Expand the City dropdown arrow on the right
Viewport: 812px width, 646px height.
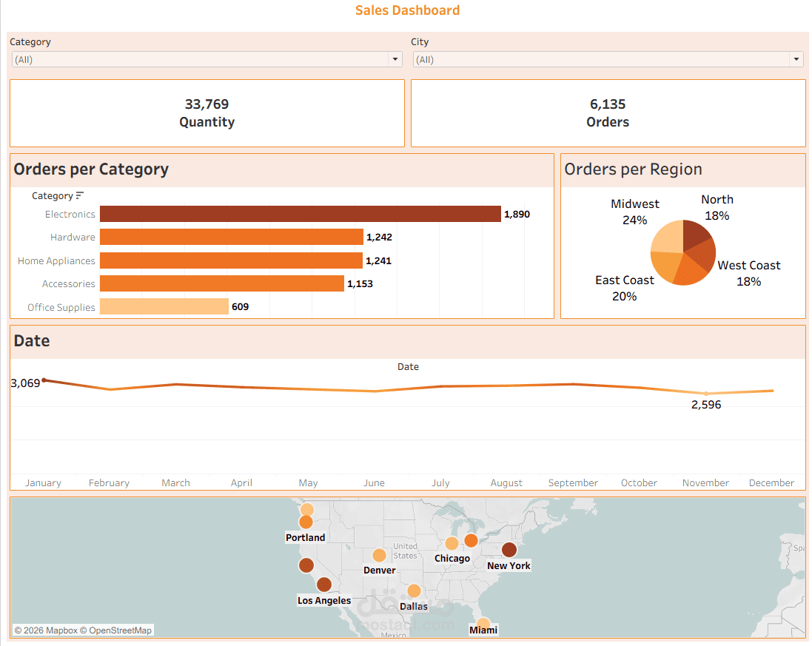coord(796,59)
